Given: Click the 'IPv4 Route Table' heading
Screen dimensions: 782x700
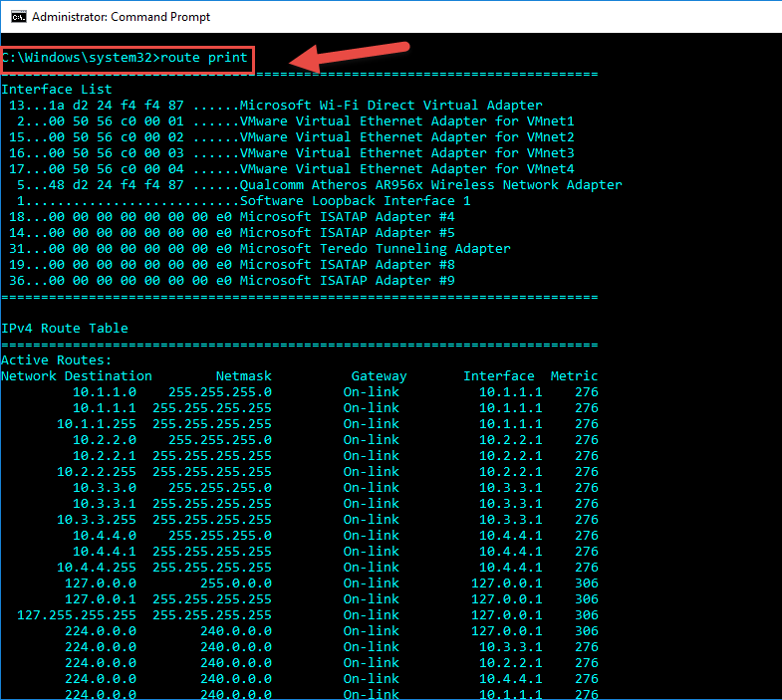Looking at the screenshot, I should pos(65,329).
